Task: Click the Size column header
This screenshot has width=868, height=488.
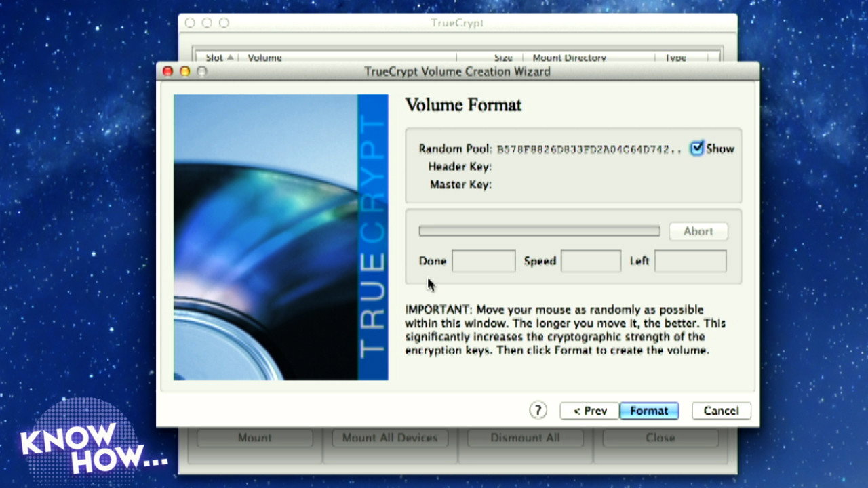Action: (x=502, y=58)
